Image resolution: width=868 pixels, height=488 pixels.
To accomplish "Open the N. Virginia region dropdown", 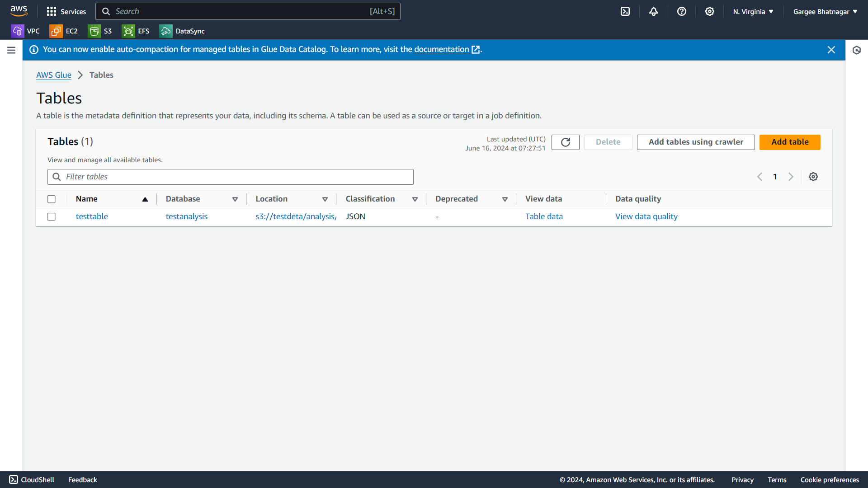I will click(753, 12).
